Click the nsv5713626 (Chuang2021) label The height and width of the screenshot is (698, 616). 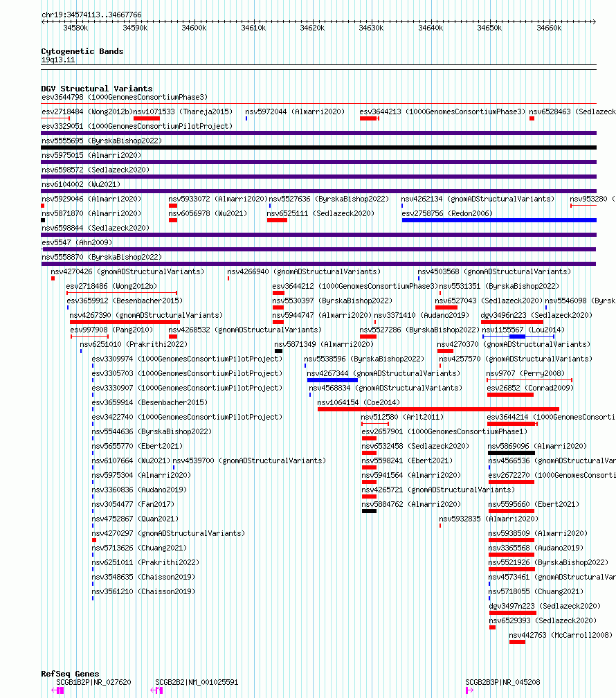coord(139,548)
